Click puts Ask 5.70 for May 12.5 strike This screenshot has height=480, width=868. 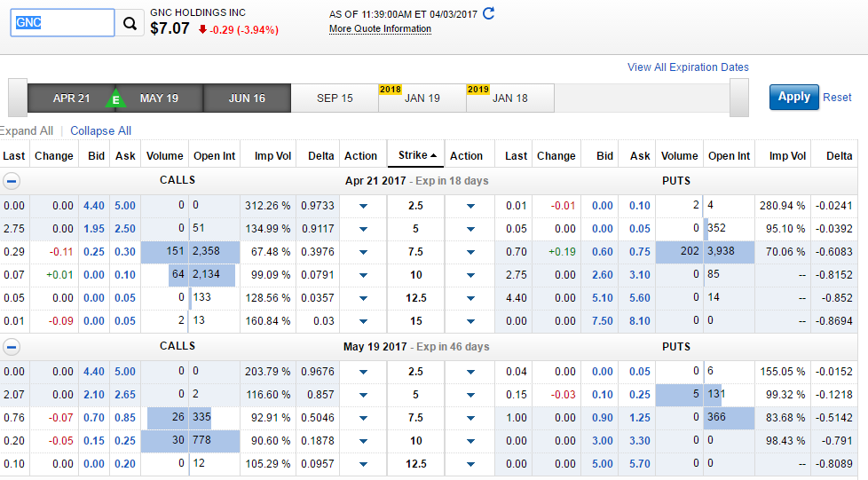pos(639,464)
